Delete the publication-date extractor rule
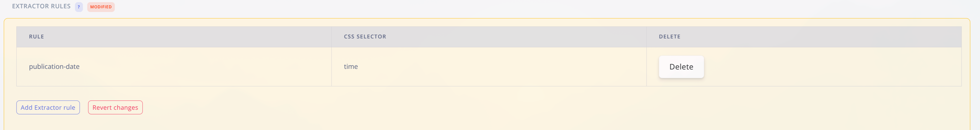 (681, 67)
